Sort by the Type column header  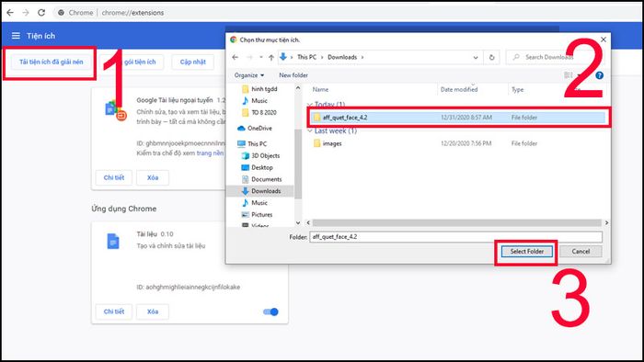tap(517, 89)
